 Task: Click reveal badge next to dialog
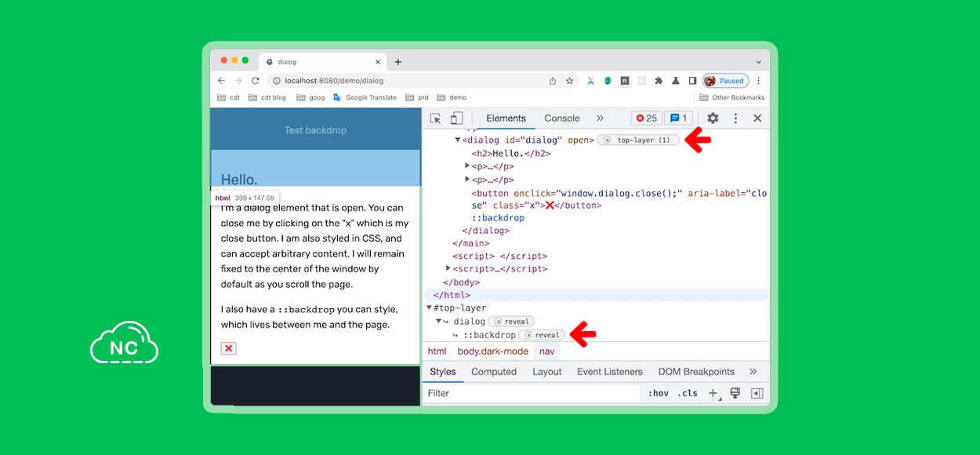[x=511, y=322]
